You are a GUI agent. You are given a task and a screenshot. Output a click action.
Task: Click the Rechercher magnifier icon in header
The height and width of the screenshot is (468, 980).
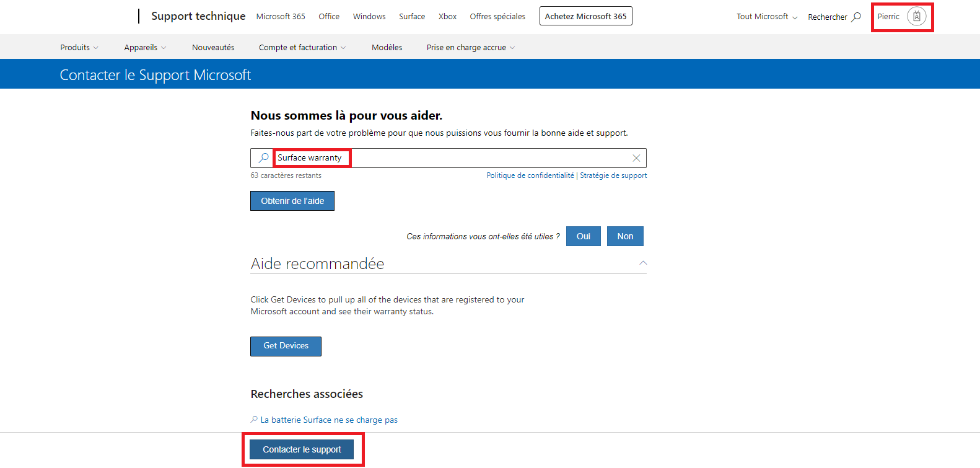856,17
